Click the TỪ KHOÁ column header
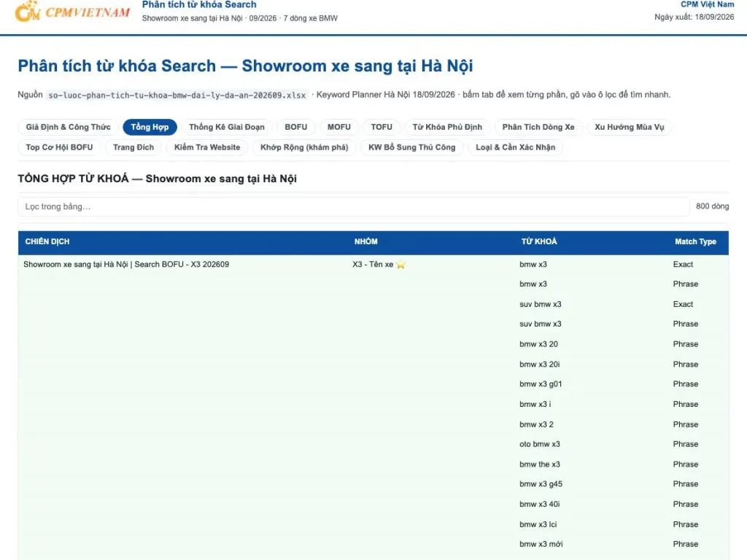Screen dimensions: 747x560 tap(539, 241)
